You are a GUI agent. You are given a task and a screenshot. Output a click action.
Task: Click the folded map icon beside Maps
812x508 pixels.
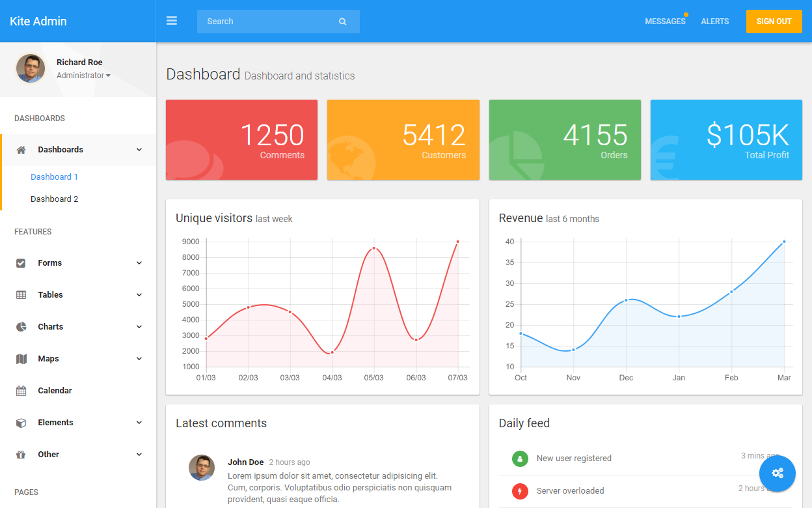[21, 359]
